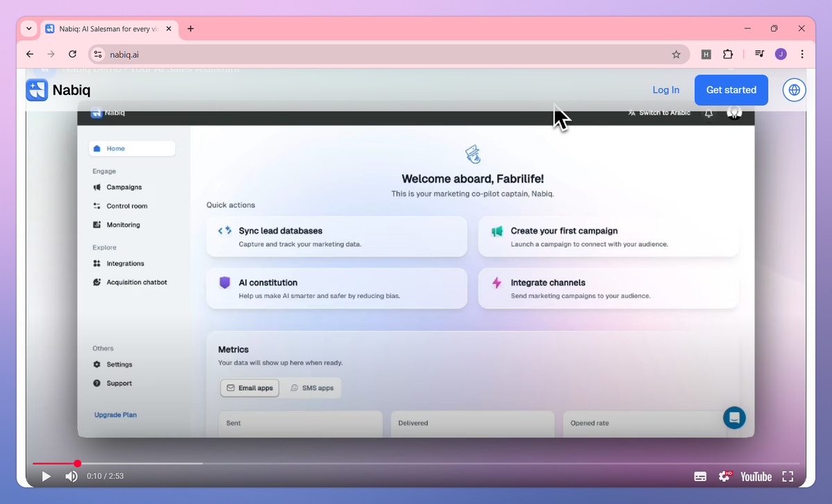Image resolution: width=832 pixels, height=504 pixels.
Task: Play the YouTube video
Action: pyautogui.click(x=46, y=476)
